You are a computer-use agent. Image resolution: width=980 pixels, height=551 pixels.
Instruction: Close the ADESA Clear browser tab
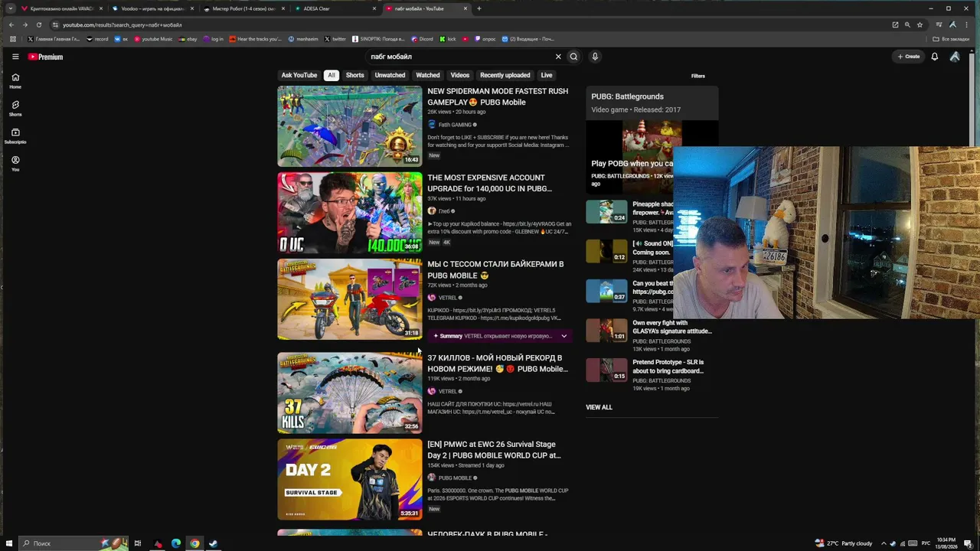click(x=374, y=8)
